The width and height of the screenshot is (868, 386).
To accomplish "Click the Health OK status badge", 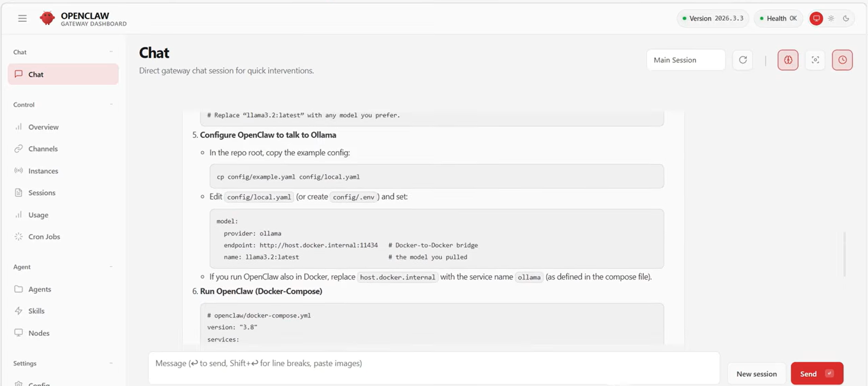I will click(x=778, y=19).
